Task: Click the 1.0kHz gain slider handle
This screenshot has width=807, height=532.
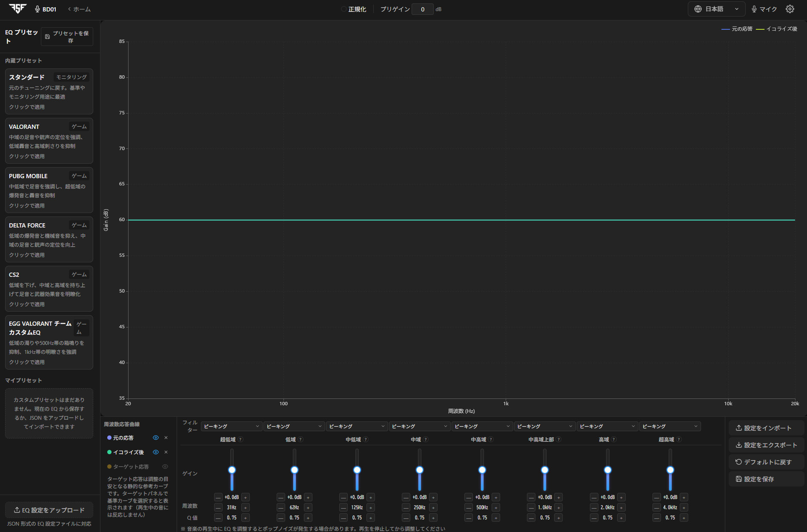Action: pos(545,470)
